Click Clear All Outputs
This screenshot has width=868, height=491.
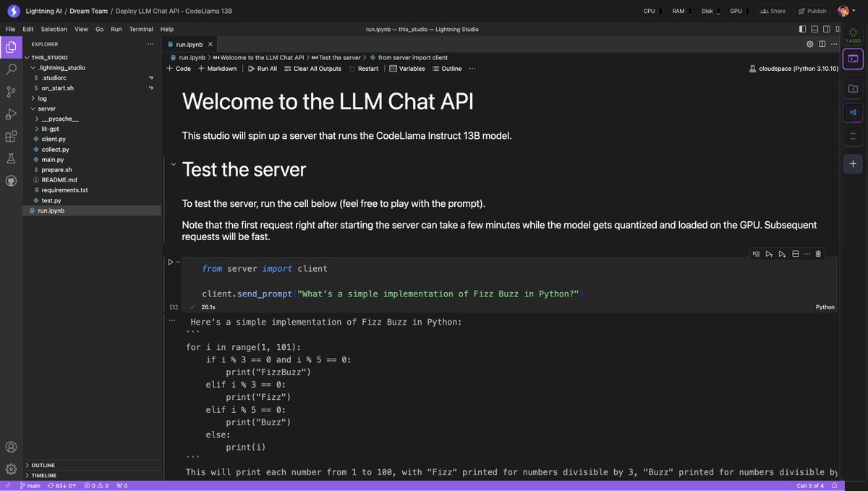312,69
